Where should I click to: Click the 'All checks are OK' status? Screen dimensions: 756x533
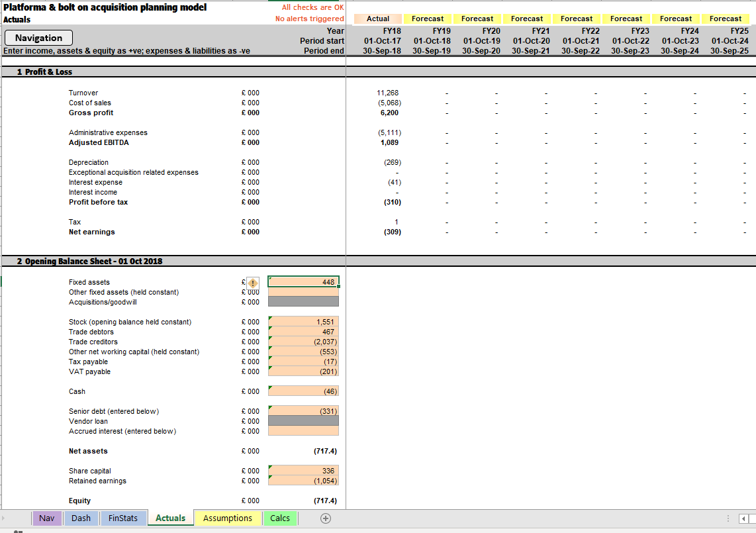click(313, 7)
